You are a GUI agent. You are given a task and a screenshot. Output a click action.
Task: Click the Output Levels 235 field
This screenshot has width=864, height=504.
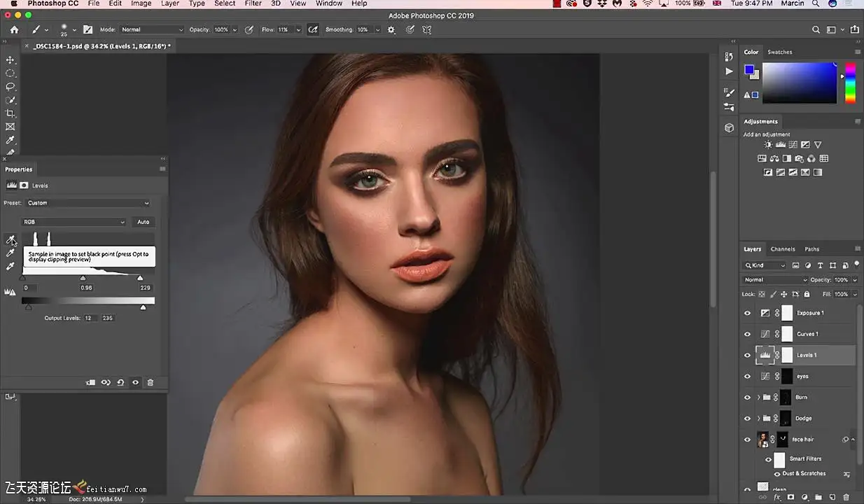[x=107, y=318]
